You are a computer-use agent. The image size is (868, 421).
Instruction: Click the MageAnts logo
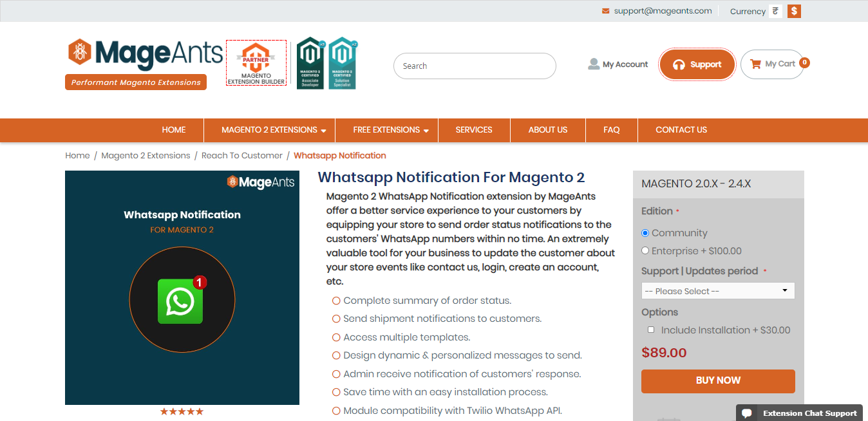[146, 54]
